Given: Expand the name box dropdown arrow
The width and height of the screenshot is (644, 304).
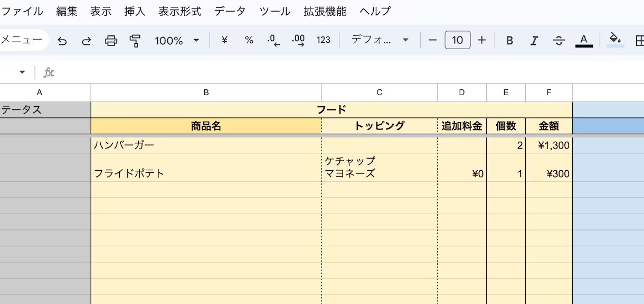Looking at the screenshot, I should 22,72.
